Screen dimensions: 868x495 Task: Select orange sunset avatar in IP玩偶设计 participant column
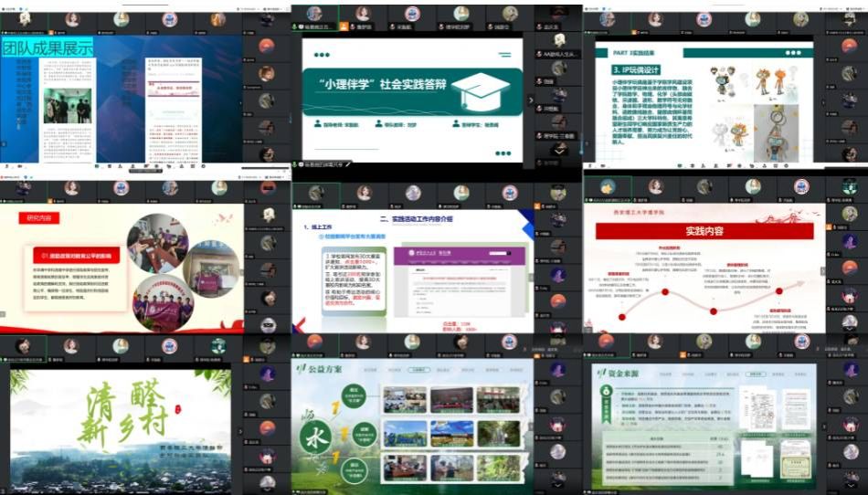click(x=849, y=46)
